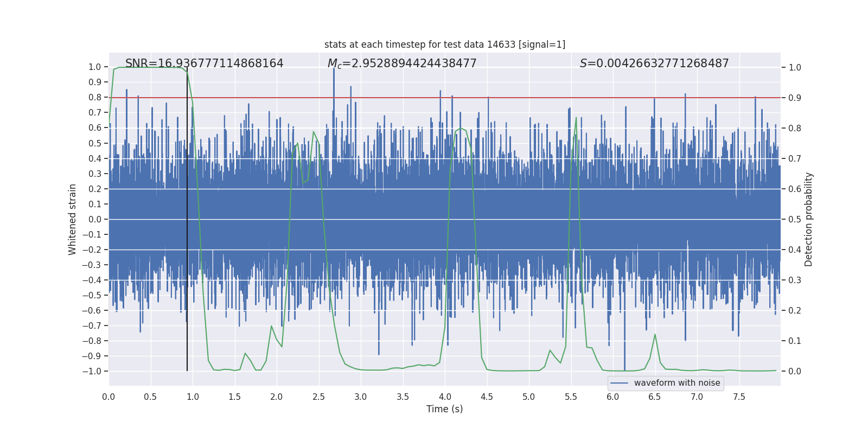
Task: Click the 0.6 tick on the Detection probability axis
Action: pyautogui.click(x=795, y=189)
